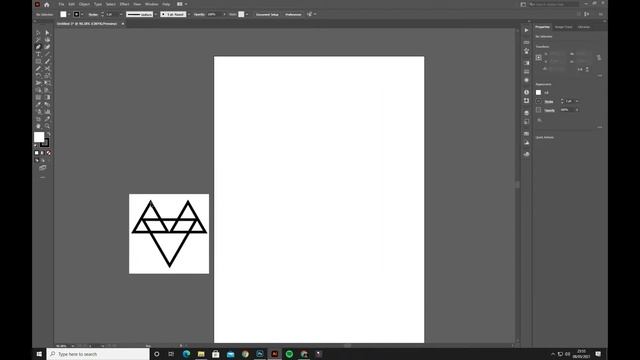Select the Shape Builder tool
This screenshot has height=360, width=640.
pos(38,90)
